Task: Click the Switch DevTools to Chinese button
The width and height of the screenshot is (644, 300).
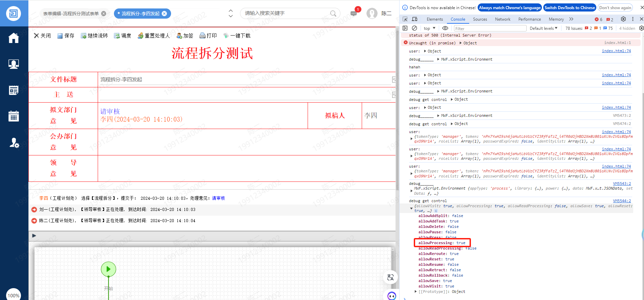Action: point(569,8)
